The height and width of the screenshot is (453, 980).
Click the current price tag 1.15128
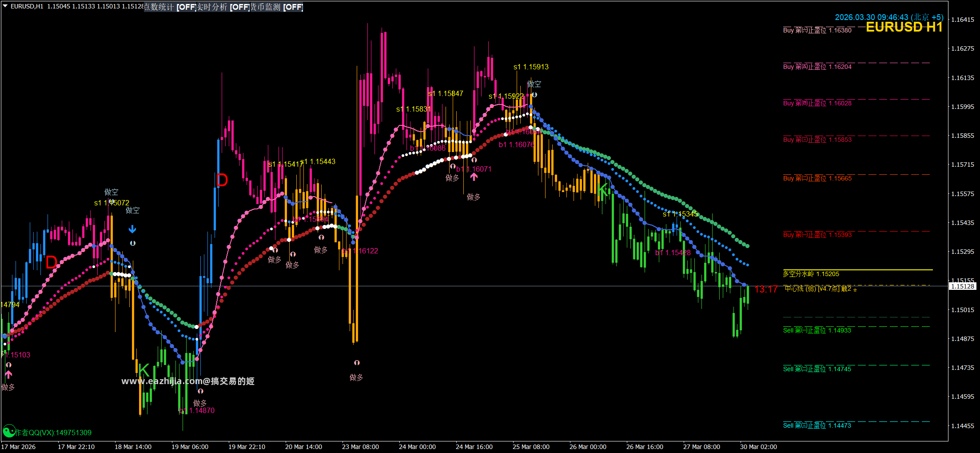click(x=963, y=286)
